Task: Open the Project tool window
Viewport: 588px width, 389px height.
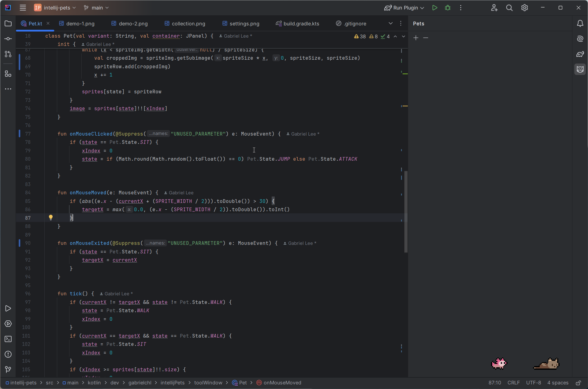Action: click(x=8, y=24)
